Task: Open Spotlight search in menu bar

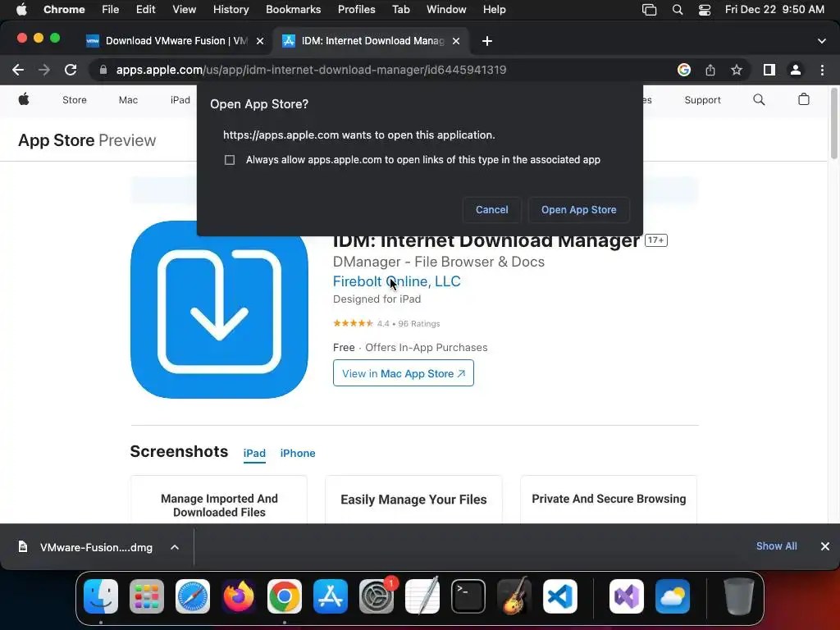Action: coord(677,10)
